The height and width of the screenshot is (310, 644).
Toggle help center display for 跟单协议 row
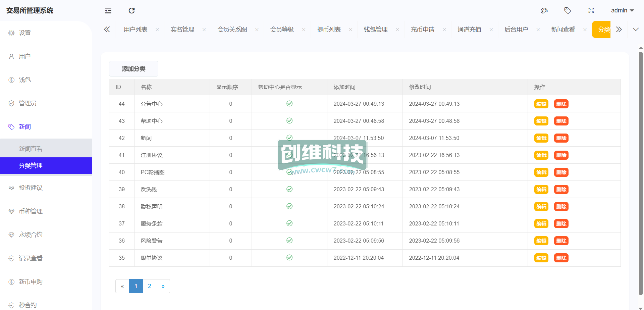[x=289, y=258]
